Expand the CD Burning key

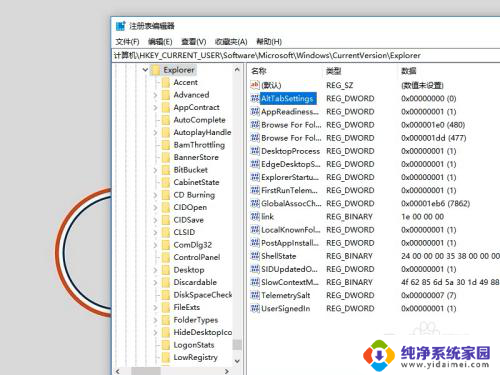(155, 195)
